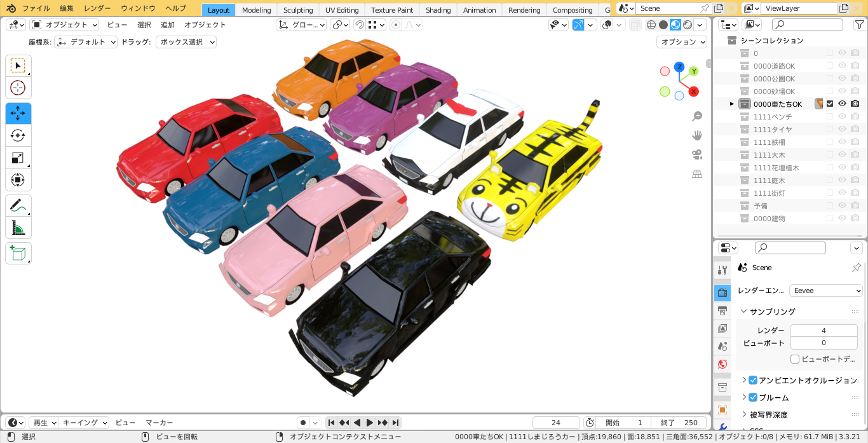Click the zoom viewport magnifier icon
Viewport: 868px width, 443px height.
point(697,116)
